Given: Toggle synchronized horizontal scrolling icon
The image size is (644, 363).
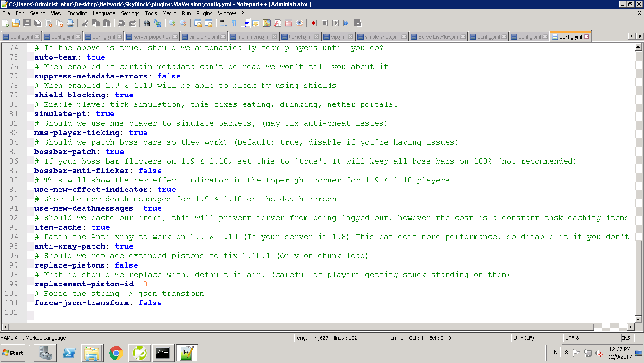Looking at the screenshot, I should click(x=209, y=23).
